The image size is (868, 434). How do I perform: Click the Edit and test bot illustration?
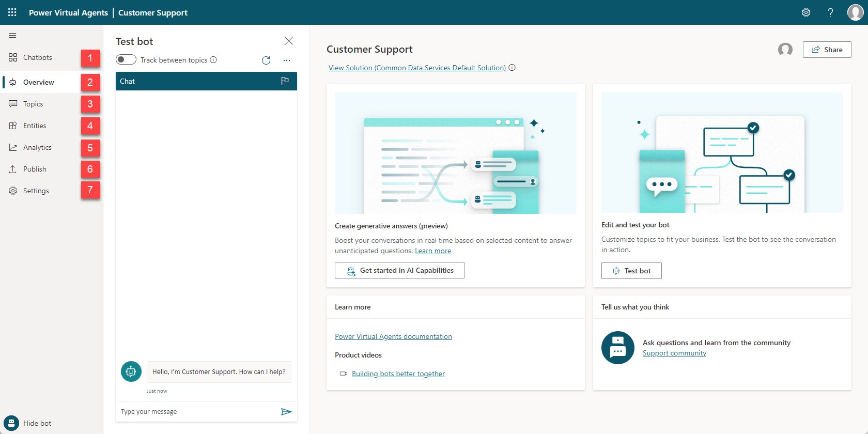722,152
